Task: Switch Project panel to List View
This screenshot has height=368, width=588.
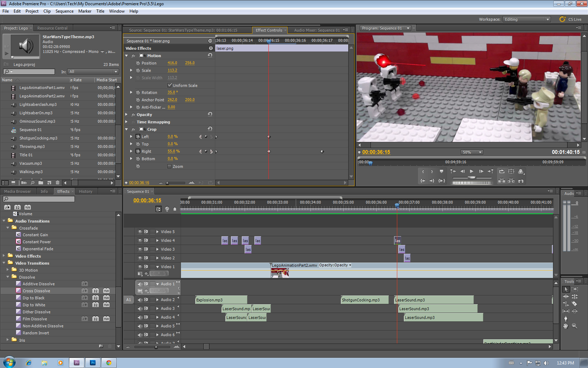Action: pos(5,183)
